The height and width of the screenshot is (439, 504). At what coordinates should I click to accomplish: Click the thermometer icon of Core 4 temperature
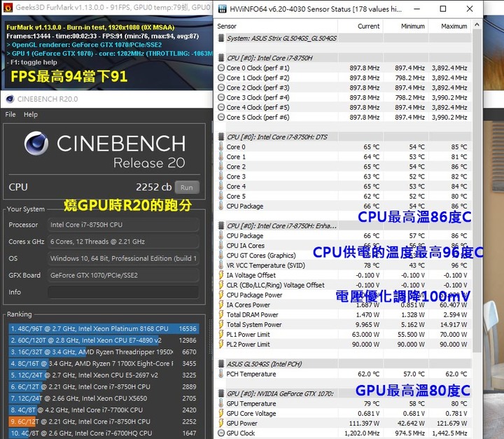coord(220,186)
